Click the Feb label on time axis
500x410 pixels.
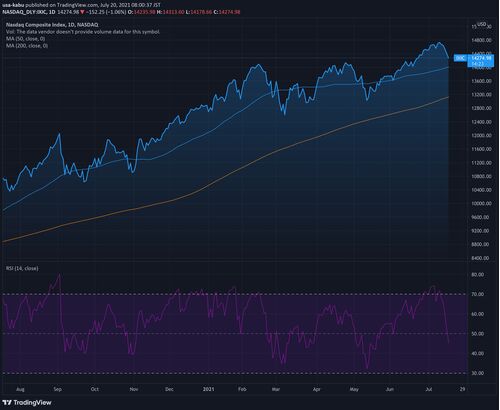coord(242,389)
